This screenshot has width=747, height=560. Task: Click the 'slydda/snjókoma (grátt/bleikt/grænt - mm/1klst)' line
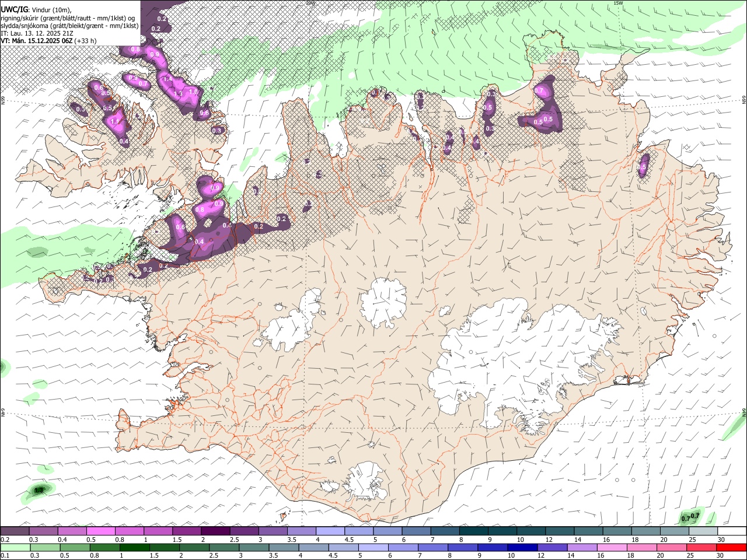point(69,25)
